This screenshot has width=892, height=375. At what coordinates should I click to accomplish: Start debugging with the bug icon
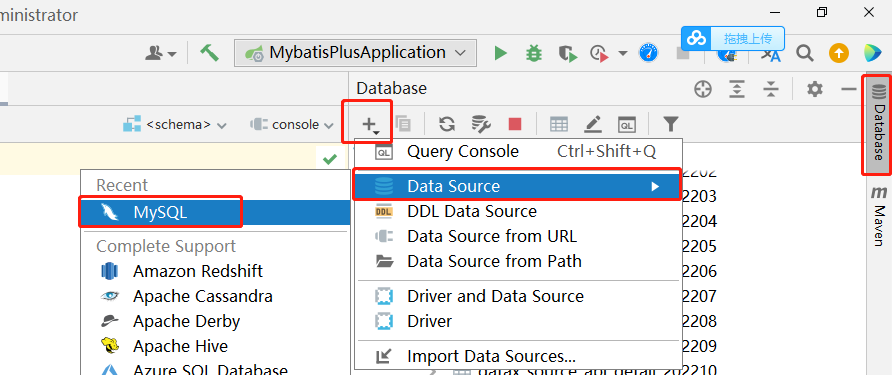pyautogui.click(x=534, y=53)
